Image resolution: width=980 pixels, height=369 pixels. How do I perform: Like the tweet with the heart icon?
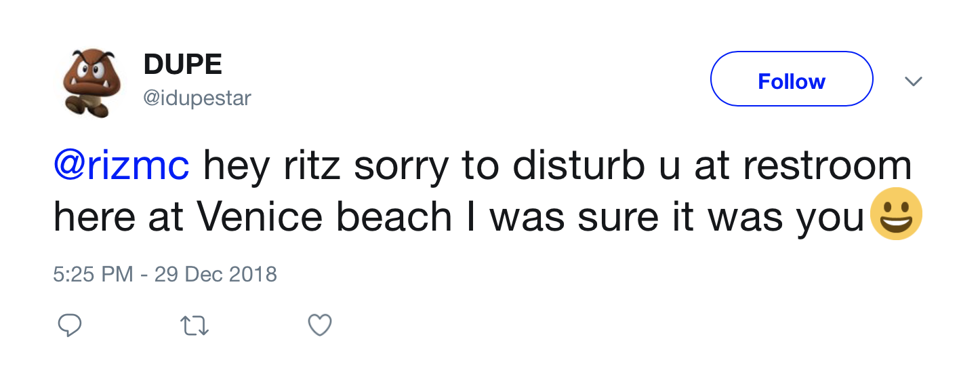(x=320, y=326)
